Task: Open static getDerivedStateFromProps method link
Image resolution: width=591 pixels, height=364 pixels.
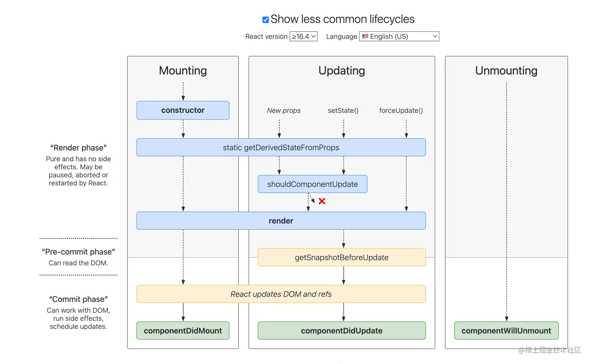Action: point(281,148)
